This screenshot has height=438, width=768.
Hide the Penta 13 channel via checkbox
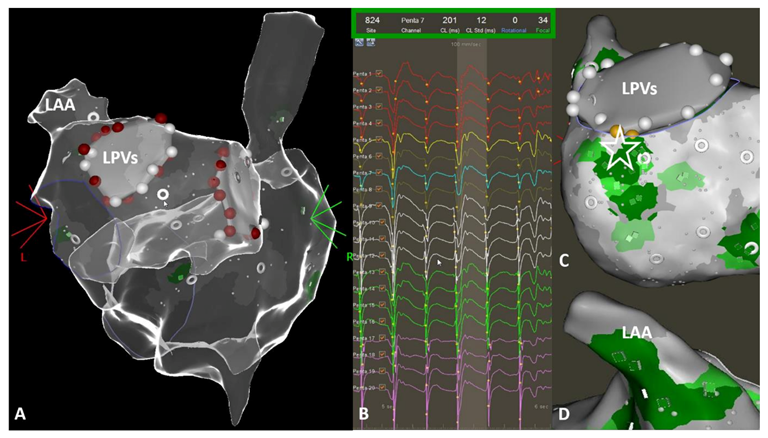[x=382, y=272]
